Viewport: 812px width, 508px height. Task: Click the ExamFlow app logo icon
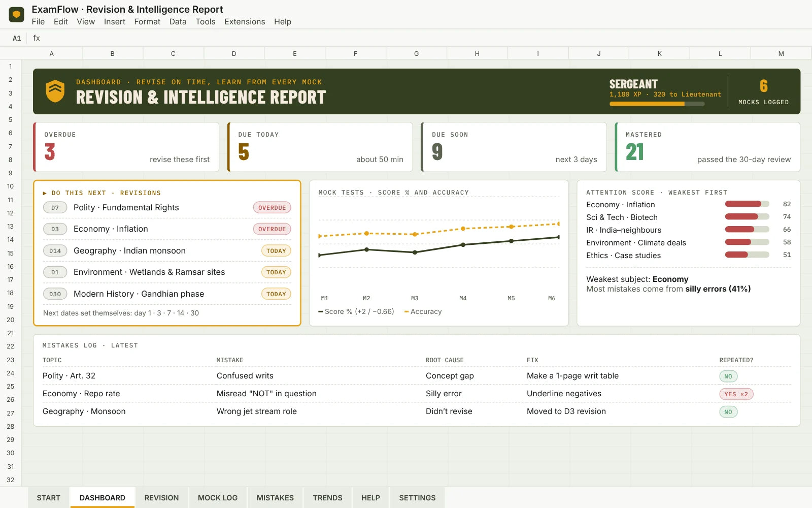tap(17, 14)
